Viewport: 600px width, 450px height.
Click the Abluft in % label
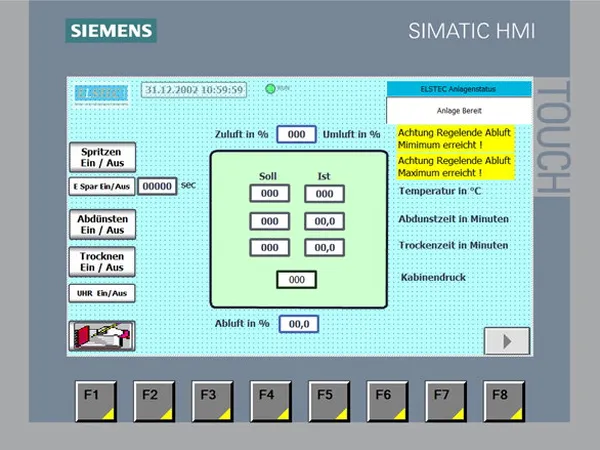242,323
